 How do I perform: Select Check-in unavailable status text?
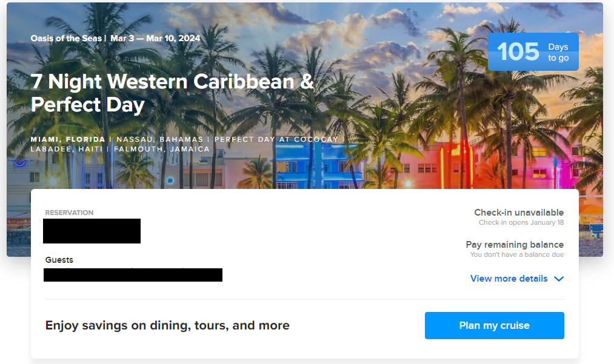[x=519, y=213]
